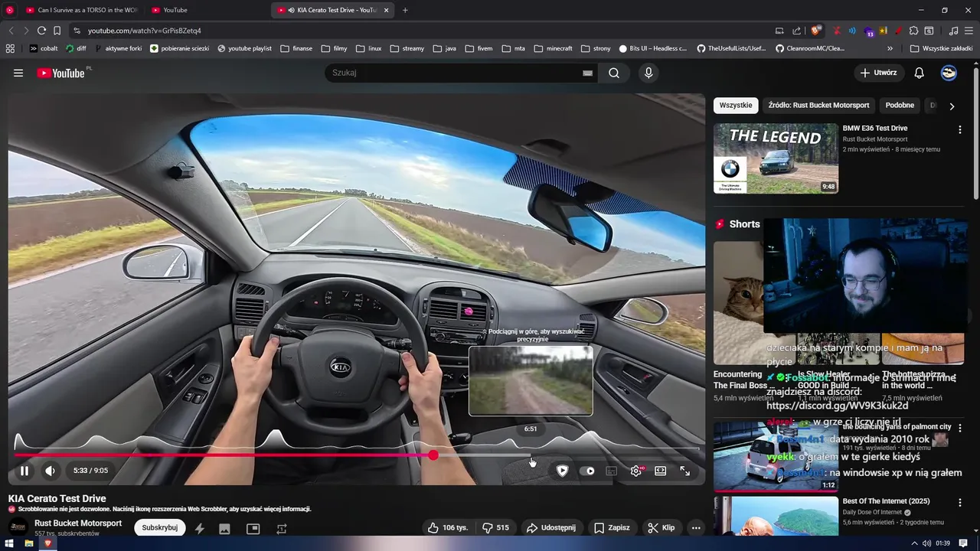Pause the video with the pause button

pyautogui.click(x=24, y=471)
